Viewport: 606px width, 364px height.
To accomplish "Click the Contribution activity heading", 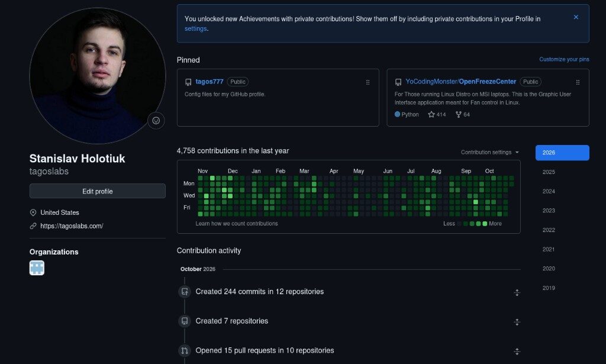I will coord(209,250).
